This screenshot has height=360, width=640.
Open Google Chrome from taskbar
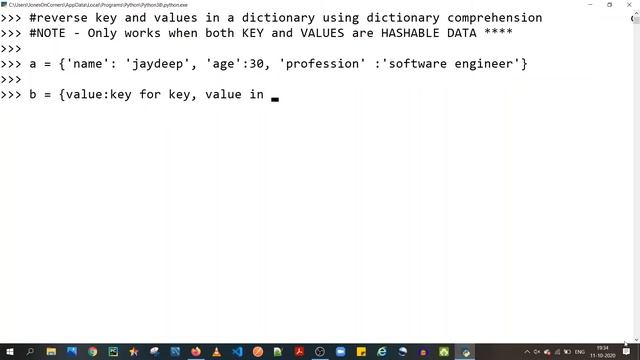pyautogui.click(x=93, y=351)
